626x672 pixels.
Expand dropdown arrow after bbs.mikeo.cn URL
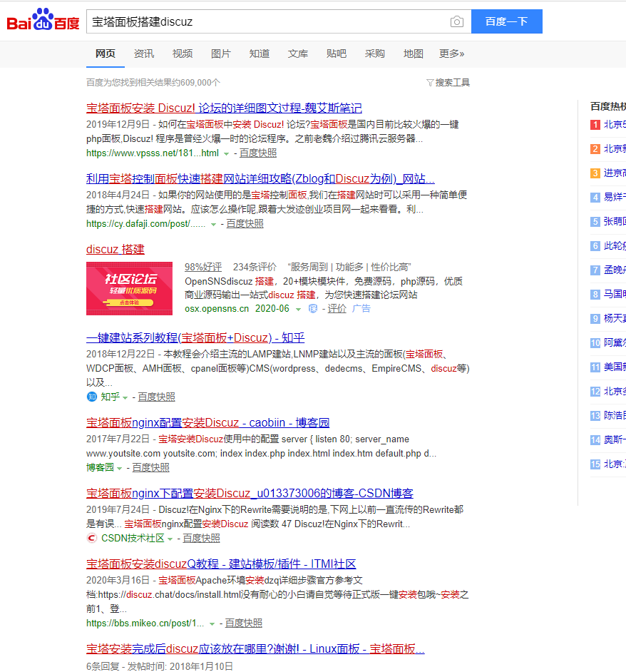pos(212,624)
